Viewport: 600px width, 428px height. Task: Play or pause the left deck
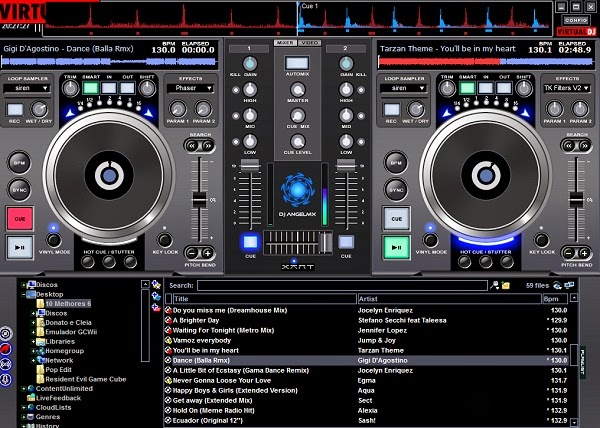(x=20, y=247)
